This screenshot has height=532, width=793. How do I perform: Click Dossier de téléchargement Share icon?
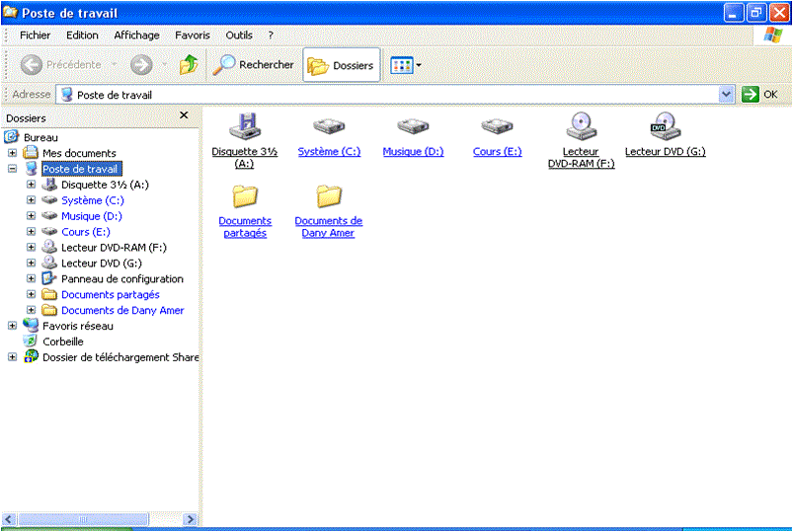[x=31, y=356]
